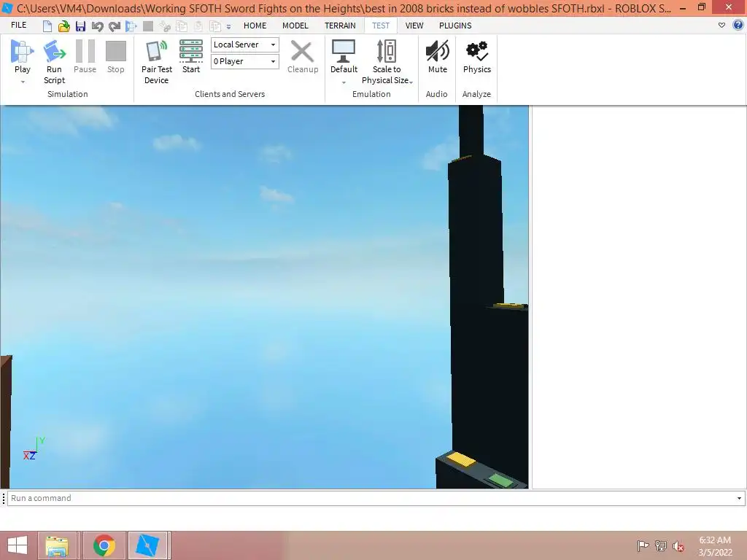Open Google Chrome from the taskbar
This screenshot has width=747, height=560.
pos(104,545)
